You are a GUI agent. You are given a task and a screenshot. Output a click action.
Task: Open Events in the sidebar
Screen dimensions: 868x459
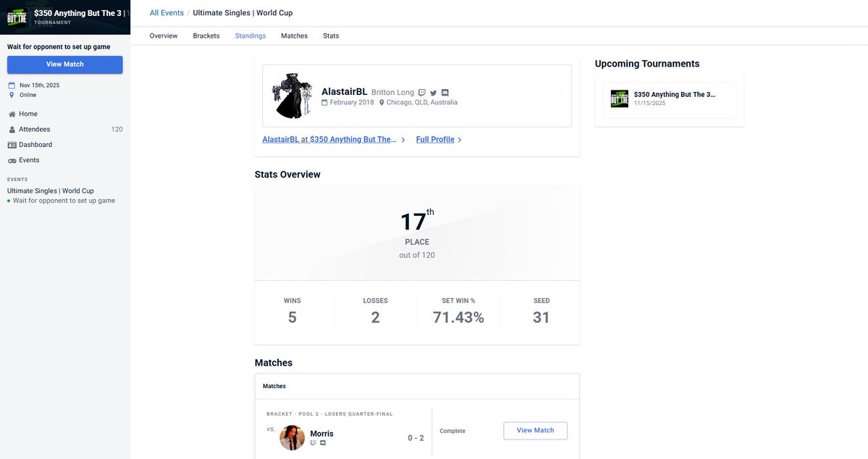(29, 161)
